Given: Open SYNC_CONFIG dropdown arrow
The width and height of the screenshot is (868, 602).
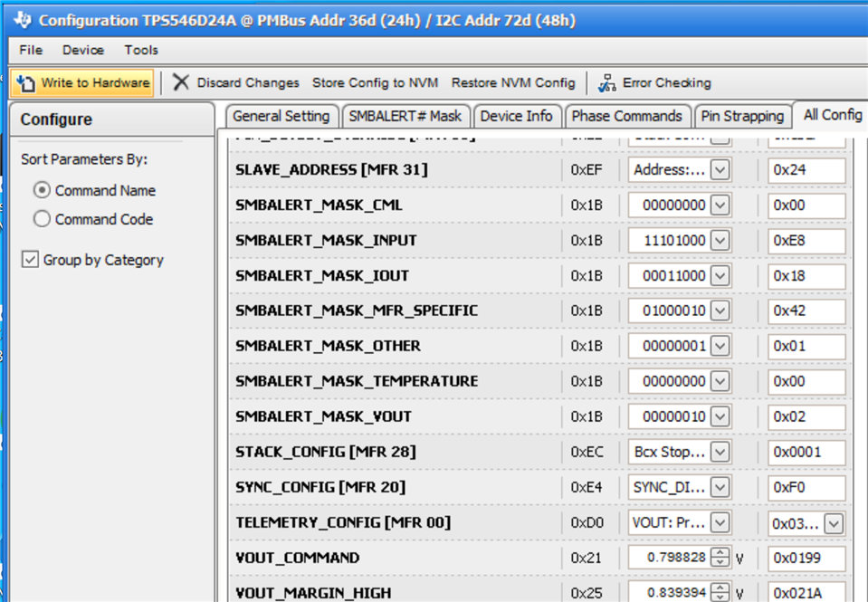Looking at the screenshot, I should click(x=720, y=487).
